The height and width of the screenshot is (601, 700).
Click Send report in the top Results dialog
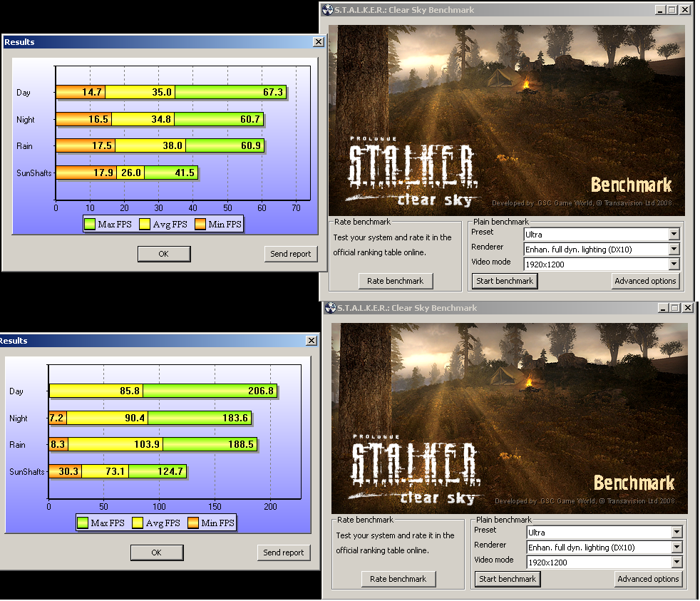pyautogui.click(x=291, y=254)
